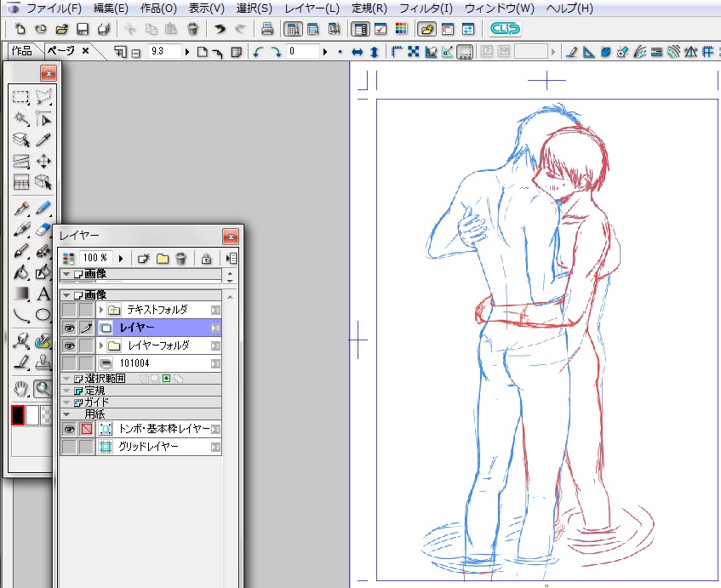Screen dimensions: 721x588
Task: Collapse the 定規 section
Action: 66,391
